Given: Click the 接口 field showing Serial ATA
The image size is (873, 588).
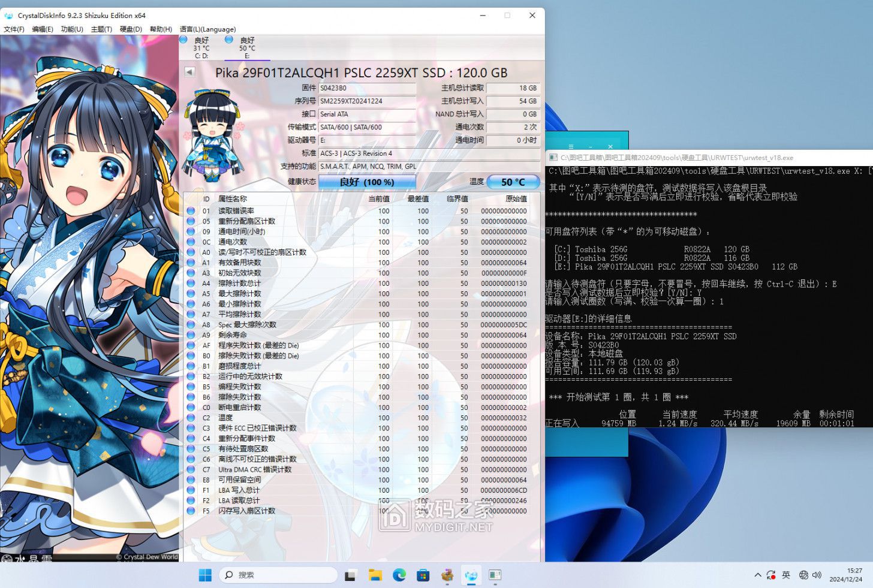Looking at the screenshot, I should [x=367, y=114].
